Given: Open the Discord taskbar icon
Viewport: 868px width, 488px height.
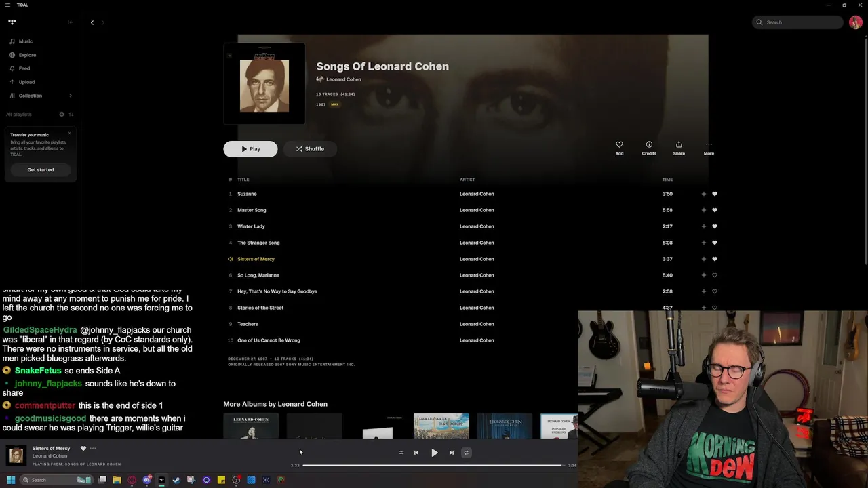Looking at the screenshot, I should click(x=147, y=480).
